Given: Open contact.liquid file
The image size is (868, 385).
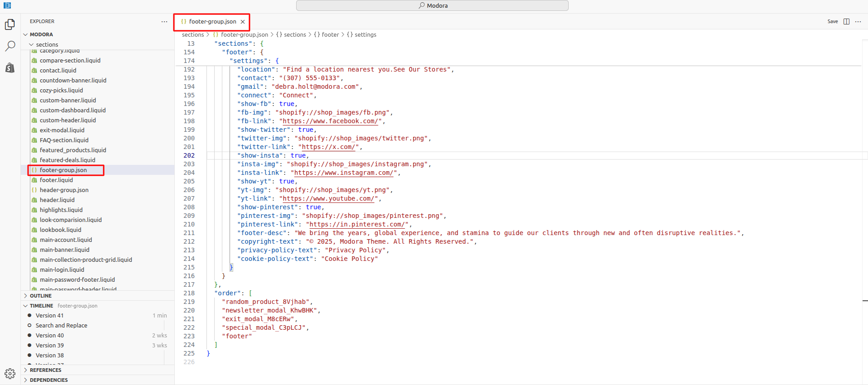Looking at the screenshot, I should point(58,70).
